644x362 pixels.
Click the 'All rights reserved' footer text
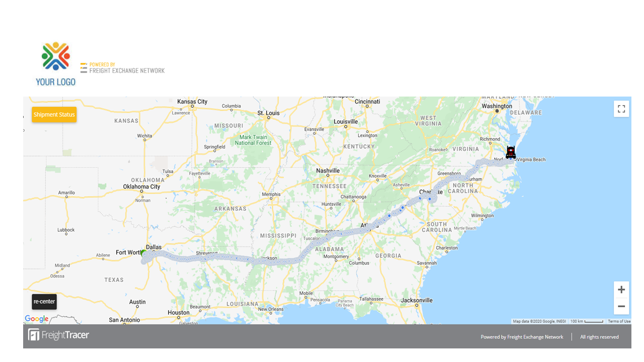(599, 337)
